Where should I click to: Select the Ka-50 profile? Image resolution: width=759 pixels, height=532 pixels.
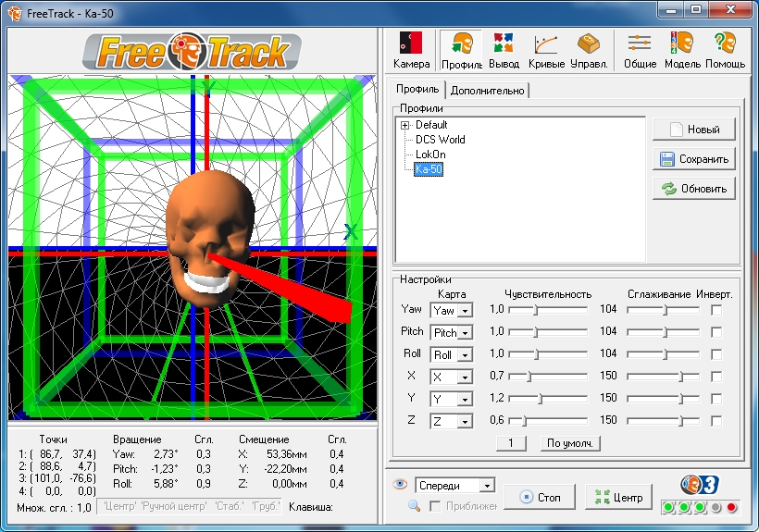point(429,169)
